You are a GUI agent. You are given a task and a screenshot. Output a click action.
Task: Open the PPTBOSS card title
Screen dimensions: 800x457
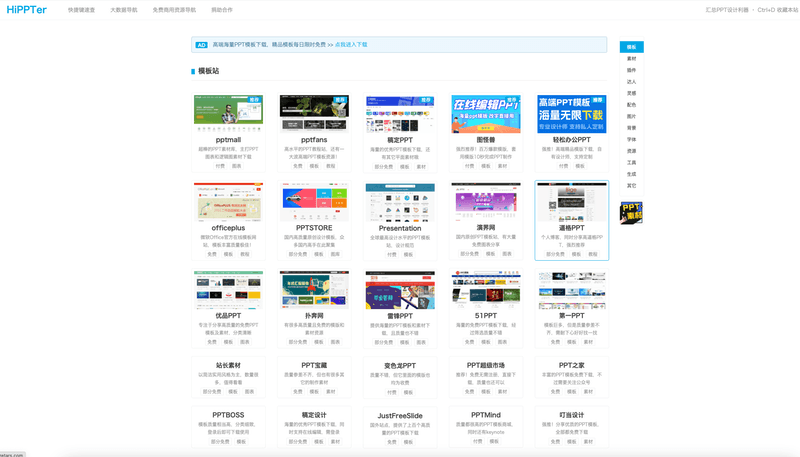pyautogui.click(x=228, y=415)
